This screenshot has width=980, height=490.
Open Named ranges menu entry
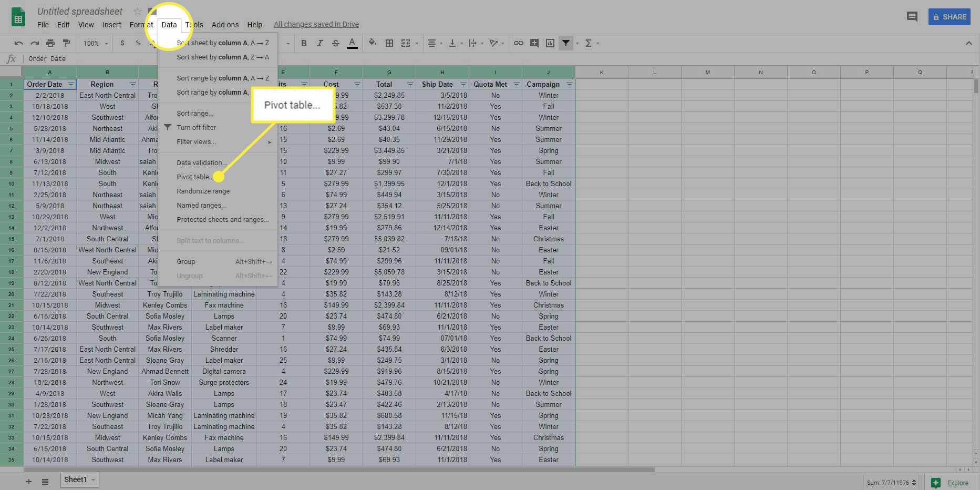pos(218,206)
